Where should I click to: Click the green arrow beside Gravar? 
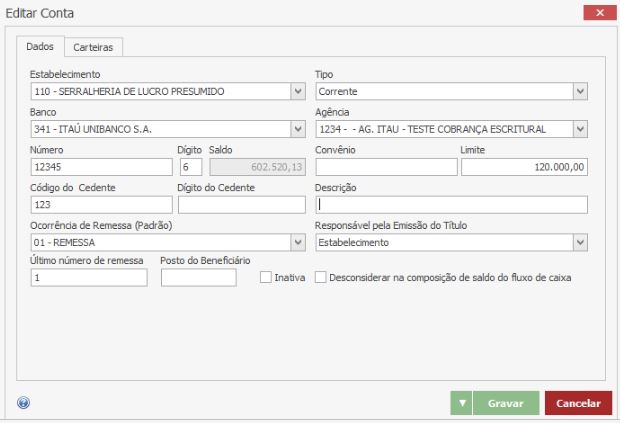[461, 403]
